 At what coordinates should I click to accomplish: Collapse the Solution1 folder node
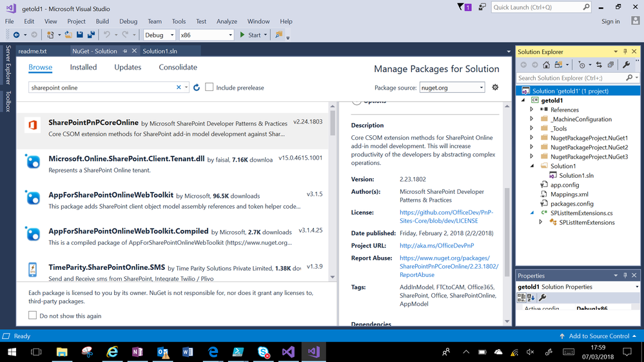[532, 166]
